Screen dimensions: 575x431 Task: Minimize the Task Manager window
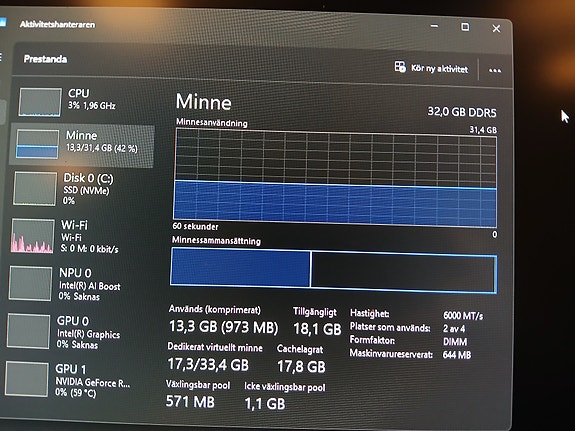[434, 26]
